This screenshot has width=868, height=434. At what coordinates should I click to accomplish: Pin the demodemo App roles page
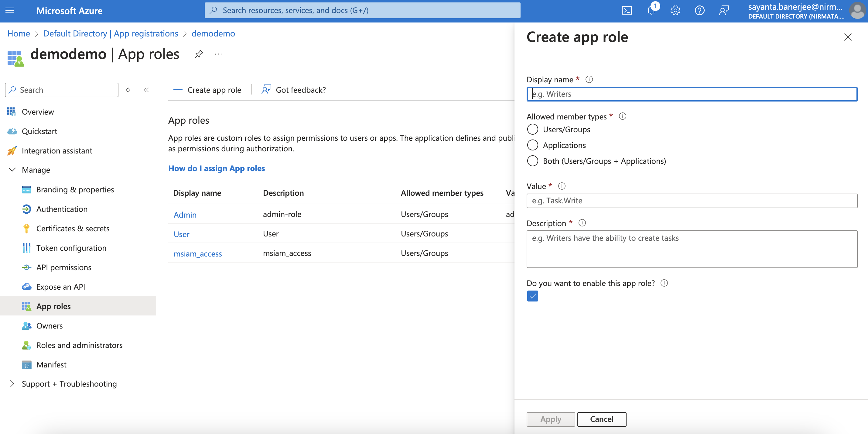point(199,54)
